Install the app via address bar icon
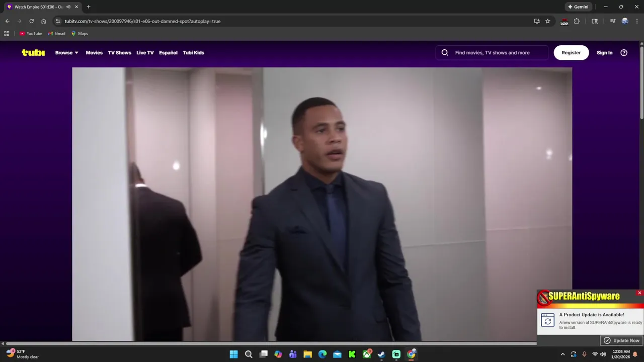644x362 pixels. tap(537, 21)
